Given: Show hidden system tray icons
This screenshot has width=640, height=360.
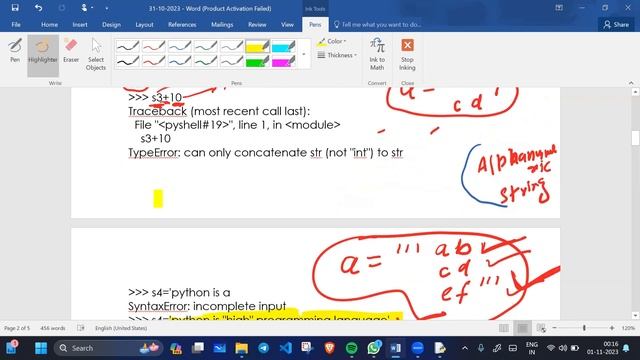Looking at the screenshot, I should pos(465,348).
